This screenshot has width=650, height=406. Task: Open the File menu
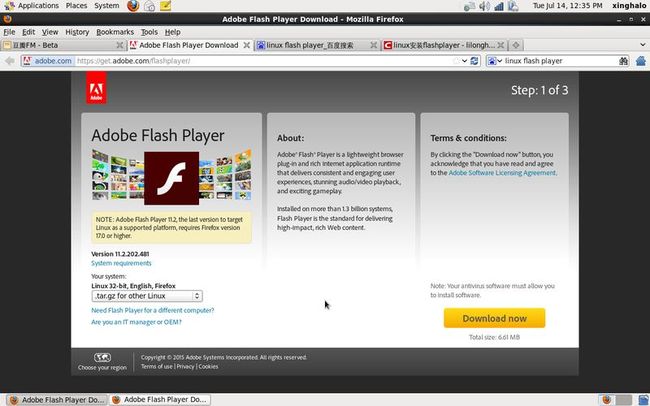(x=9, y=32)
